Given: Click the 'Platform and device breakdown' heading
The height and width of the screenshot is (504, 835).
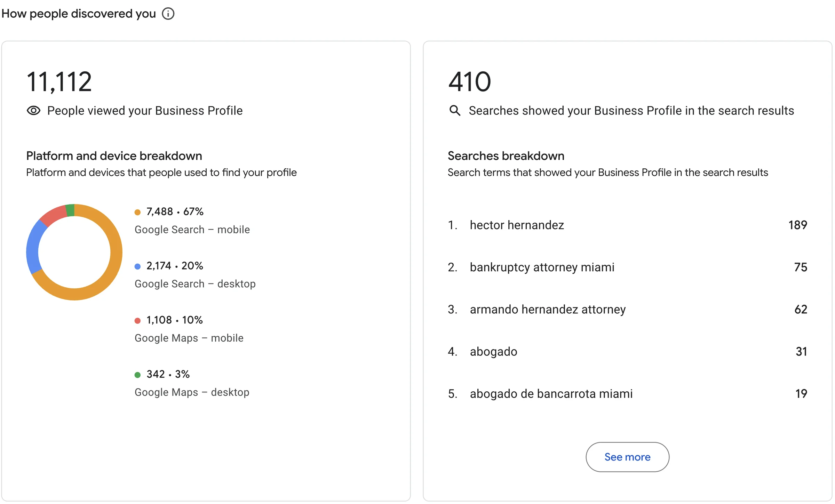Looking at the screenshot, I should (x=114, y=156).
